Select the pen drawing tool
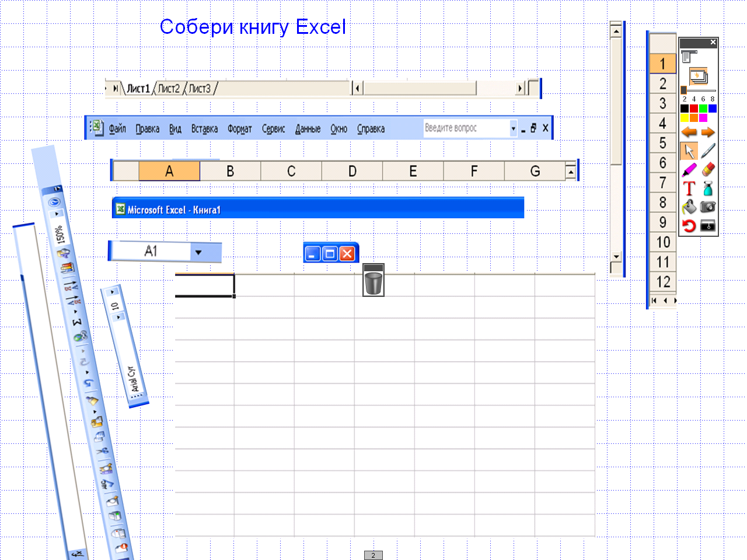The image size is (747, 560). tap(708, 150)
